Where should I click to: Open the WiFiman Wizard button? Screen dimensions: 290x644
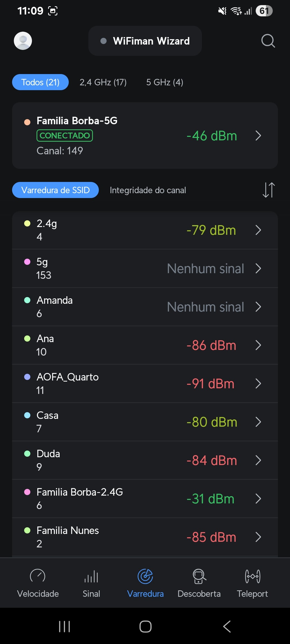click(145, 41)
